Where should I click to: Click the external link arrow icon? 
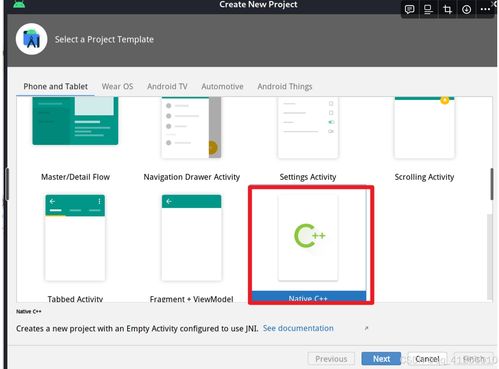tap(366, 328)
